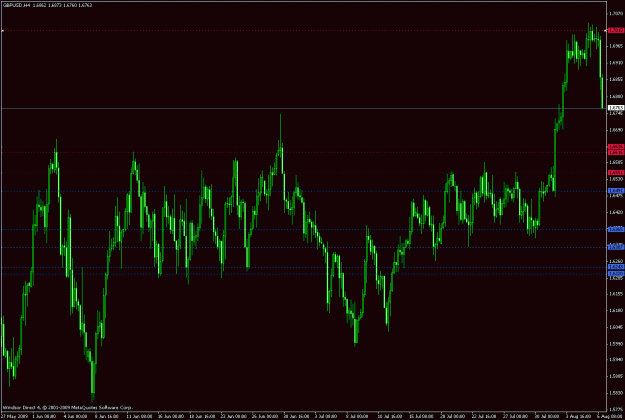Viewport: 625px width, 420px height.
Task: Click the 1.5990 price scale value
Action: (616, 343)
